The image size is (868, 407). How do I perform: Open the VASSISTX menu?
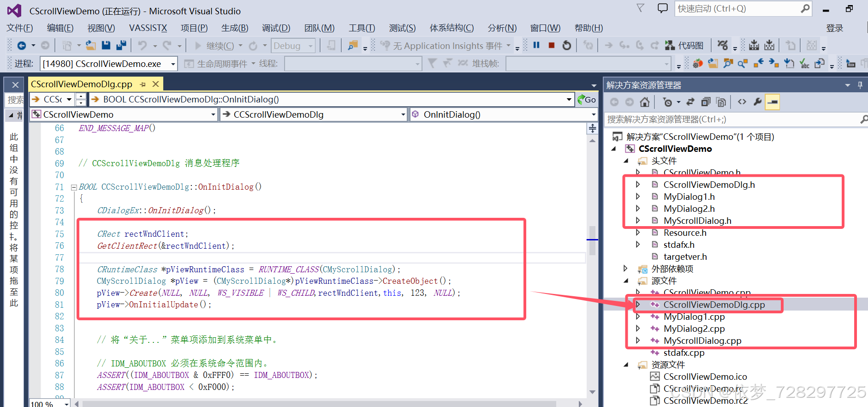tap(148, 28)
